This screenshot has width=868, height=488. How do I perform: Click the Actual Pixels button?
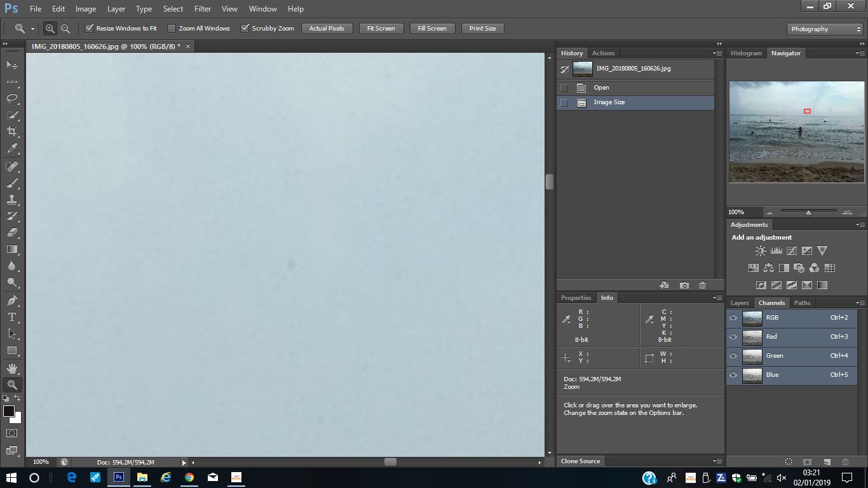coord(327,29)
